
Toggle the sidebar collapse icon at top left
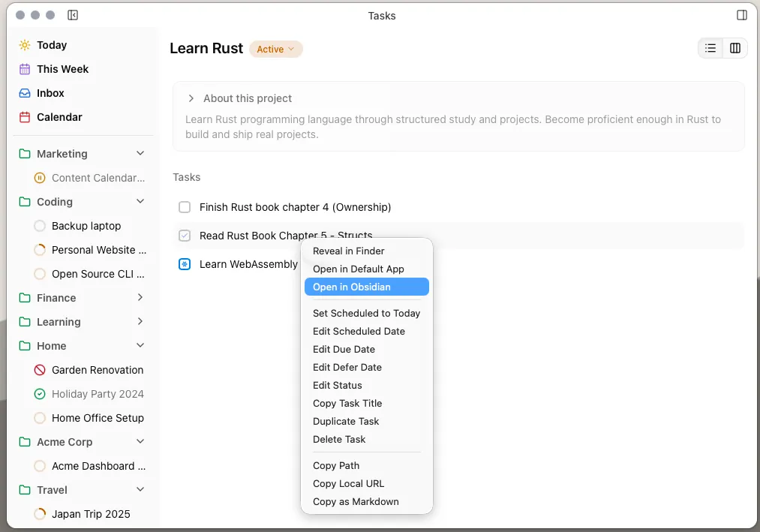point(72,14)
